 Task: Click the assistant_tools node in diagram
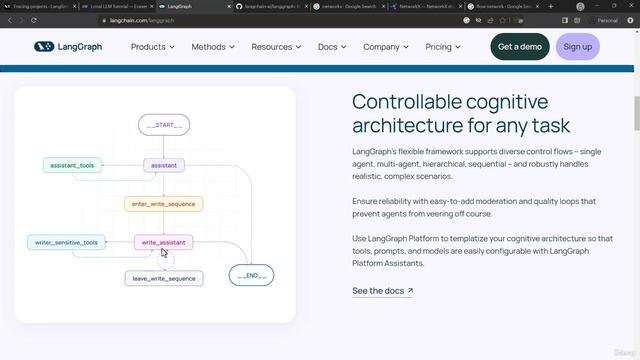(x=72, y=165)
